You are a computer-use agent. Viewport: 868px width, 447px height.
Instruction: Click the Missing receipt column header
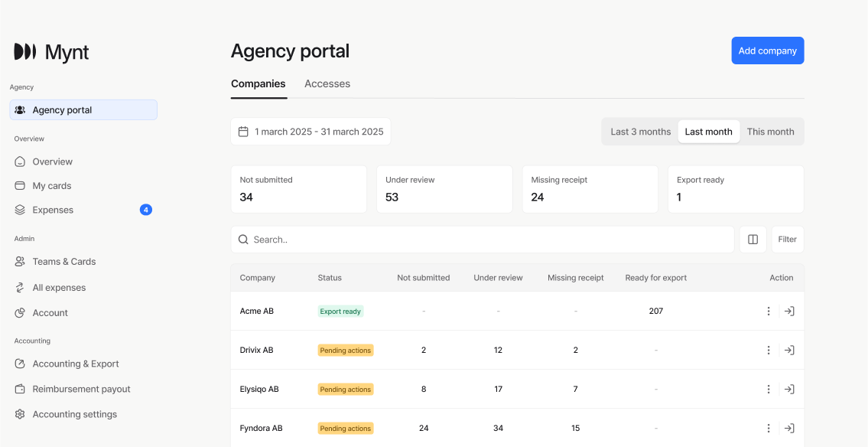click(576, 278)
